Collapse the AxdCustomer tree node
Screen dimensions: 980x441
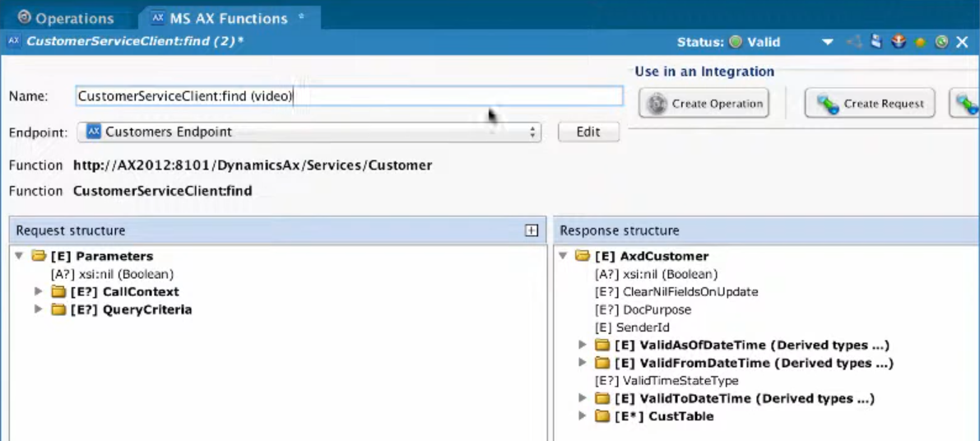tap(563, 256)
